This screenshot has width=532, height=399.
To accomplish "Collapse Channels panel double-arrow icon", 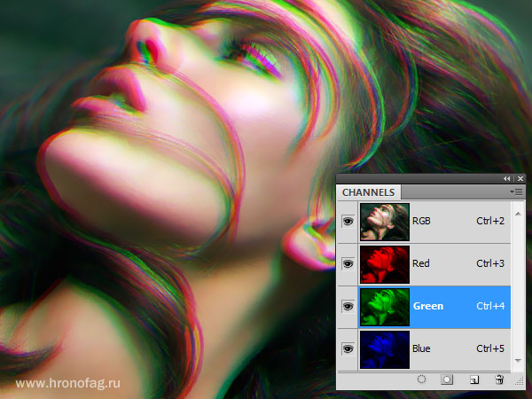I will click(x=506, y=178).
